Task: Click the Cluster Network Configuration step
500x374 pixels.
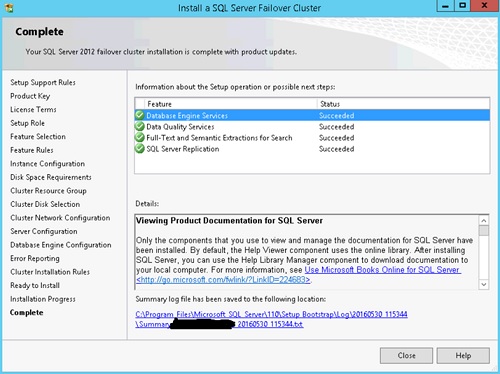Action: coord(60,218)
